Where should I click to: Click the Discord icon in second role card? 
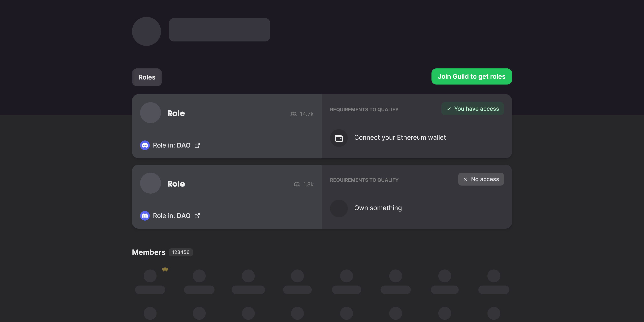click(x=145, y=216)
